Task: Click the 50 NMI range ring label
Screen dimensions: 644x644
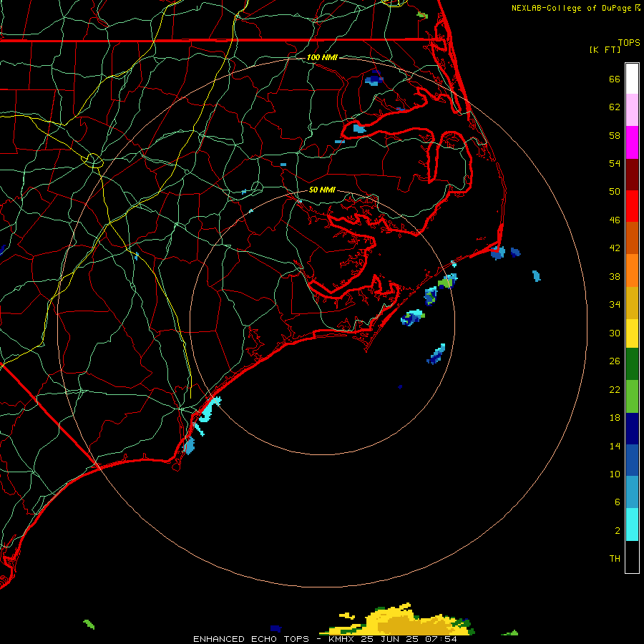Action: (322, 190)
